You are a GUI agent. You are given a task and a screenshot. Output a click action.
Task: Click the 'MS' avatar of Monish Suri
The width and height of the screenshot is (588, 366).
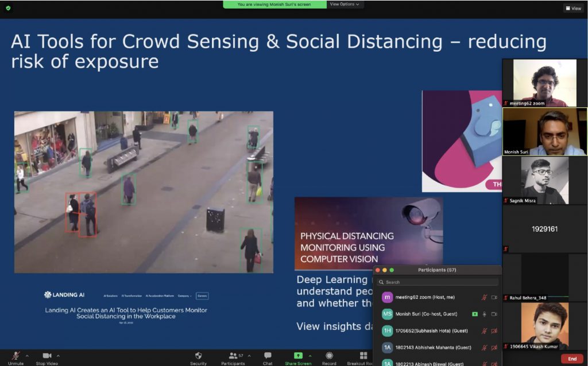click(387, 314)
